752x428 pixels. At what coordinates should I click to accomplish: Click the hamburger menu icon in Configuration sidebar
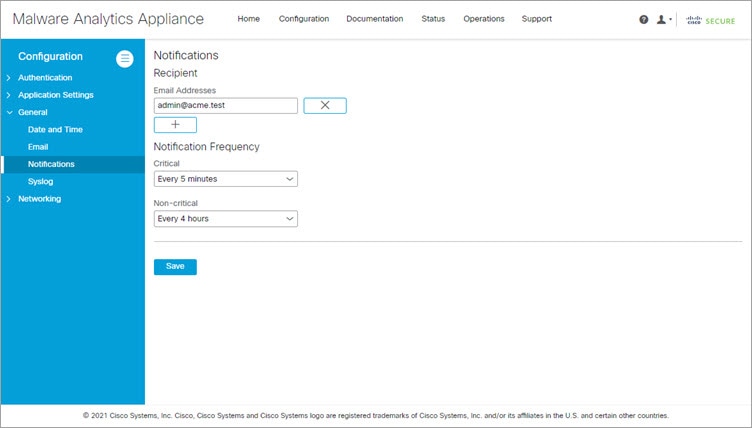[x=125, y=59]
